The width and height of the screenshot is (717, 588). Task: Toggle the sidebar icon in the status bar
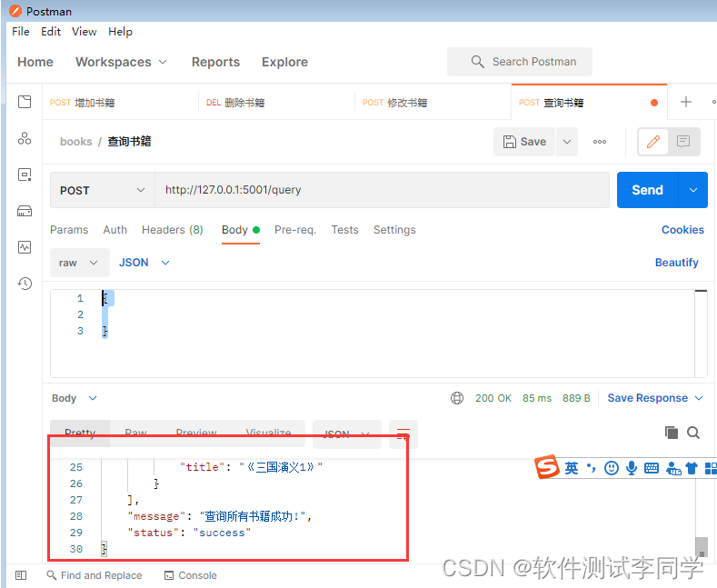coord(21,575)
